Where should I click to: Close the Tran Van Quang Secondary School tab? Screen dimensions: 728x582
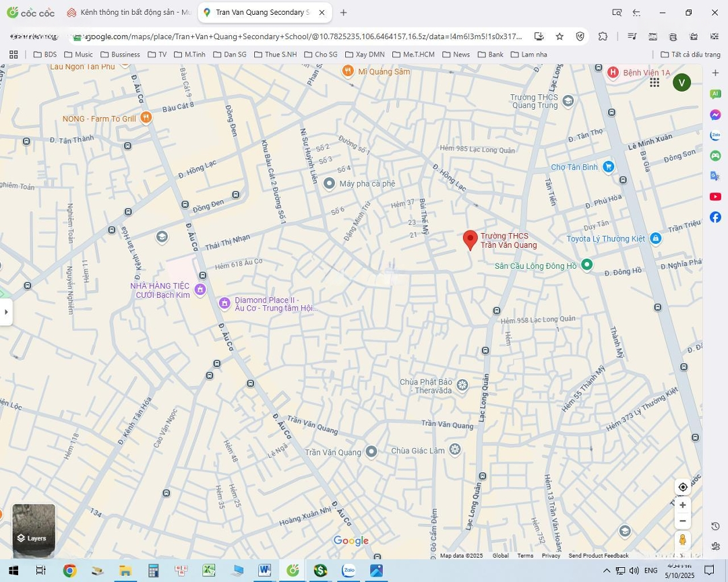pos(322,13)
